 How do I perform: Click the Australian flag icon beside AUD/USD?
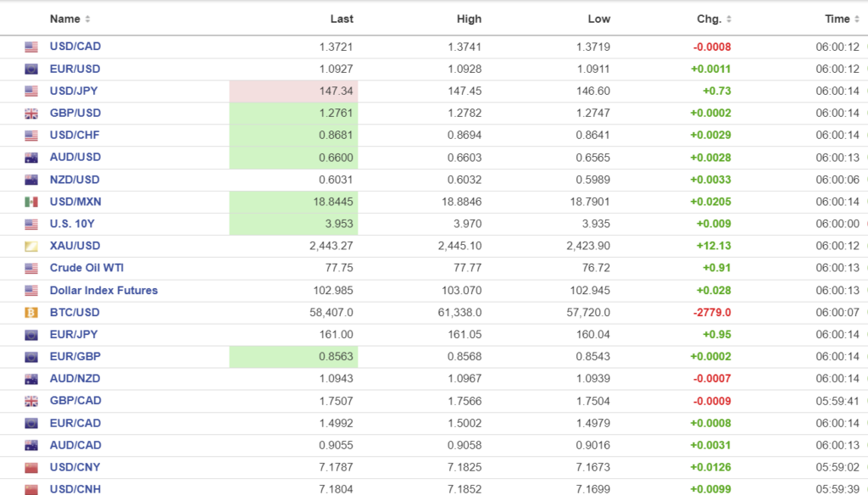pos(31,158)
